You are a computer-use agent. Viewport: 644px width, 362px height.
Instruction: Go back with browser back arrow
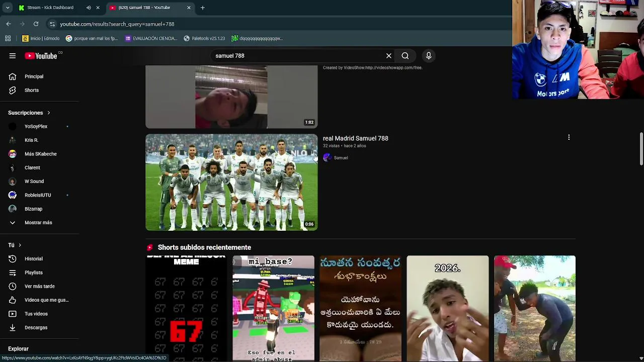[x=9, y=24]
